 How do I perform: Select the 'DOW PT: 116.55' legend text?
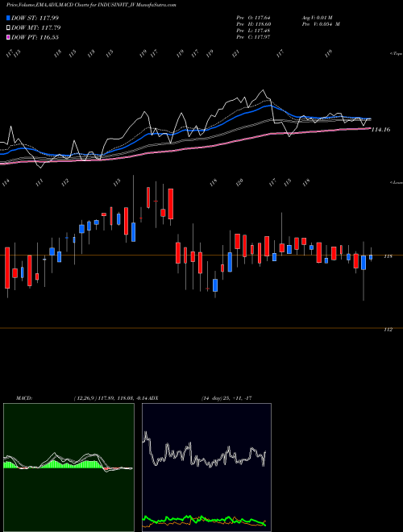pyautogui.click(x=35, y=37)
